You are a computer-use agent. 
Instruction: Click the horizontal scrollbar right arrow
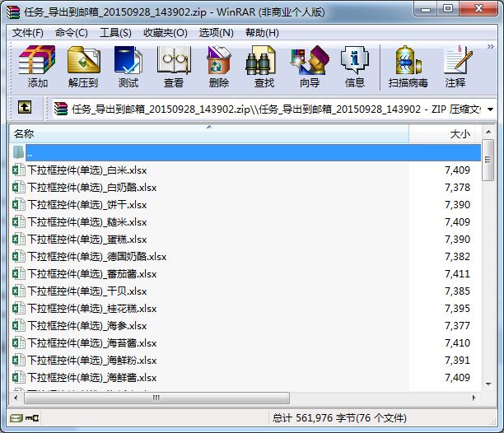[x=474, y=398]
